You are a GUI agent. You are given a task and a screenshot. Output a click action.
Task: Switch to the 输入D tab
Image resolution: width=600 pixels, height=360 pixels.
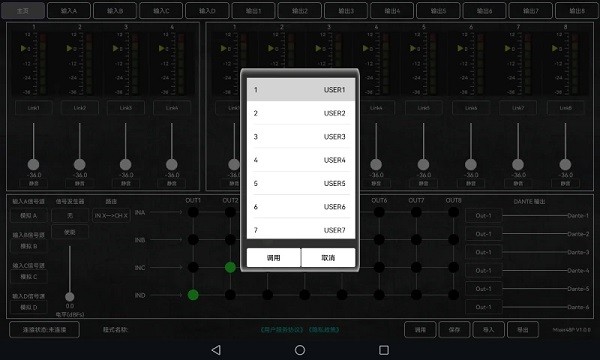[207, 11]
